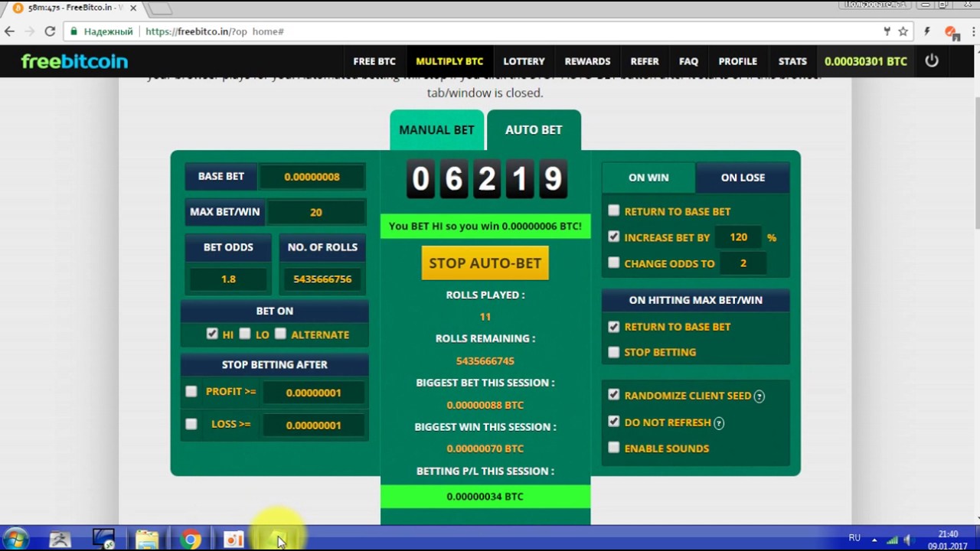The image size is (980, 551).
Task: Click the session P/L value 0.00000034 BTC
Action: pyautogui.click(x=485, y=497)
